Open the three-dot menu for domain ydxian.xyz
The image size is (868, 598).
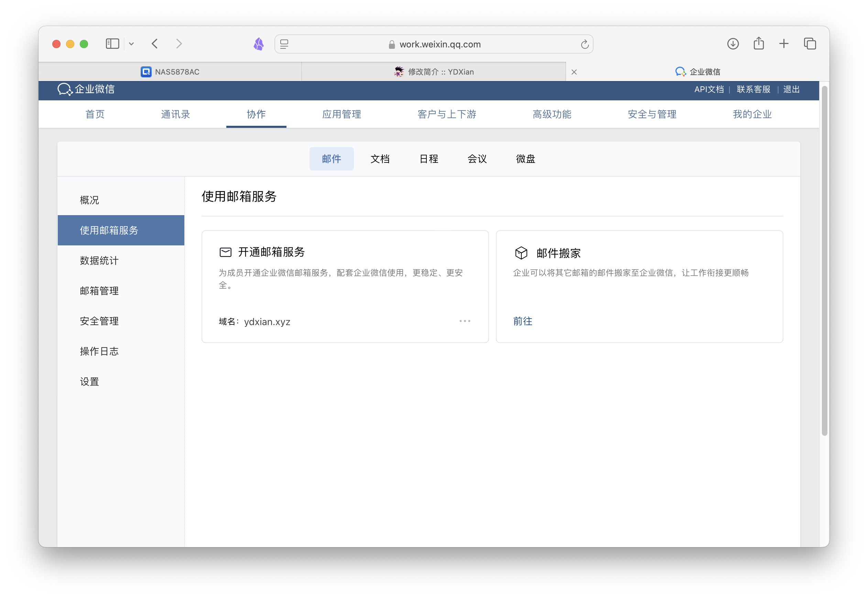(x=465, y=321)
